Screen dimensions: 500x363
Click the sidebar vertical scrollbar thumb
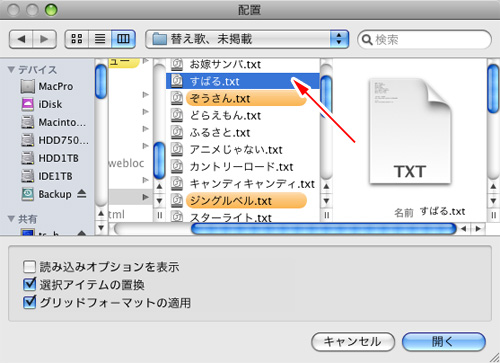(101, 82)
